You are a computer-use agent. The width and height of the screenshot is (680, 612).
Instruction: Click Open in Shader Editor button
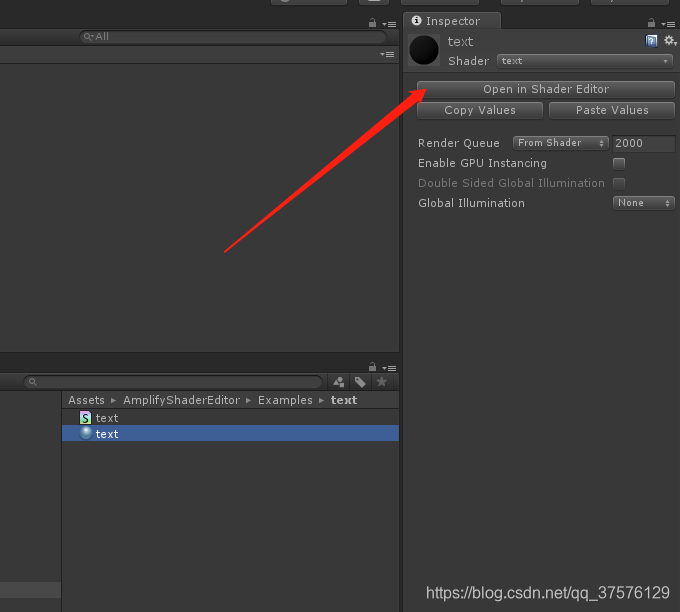tap(546, 89)
